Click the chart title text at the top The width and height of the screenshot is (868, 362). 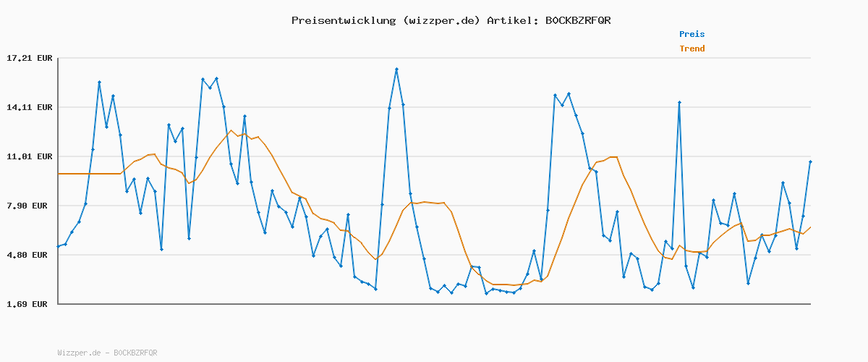451,20
